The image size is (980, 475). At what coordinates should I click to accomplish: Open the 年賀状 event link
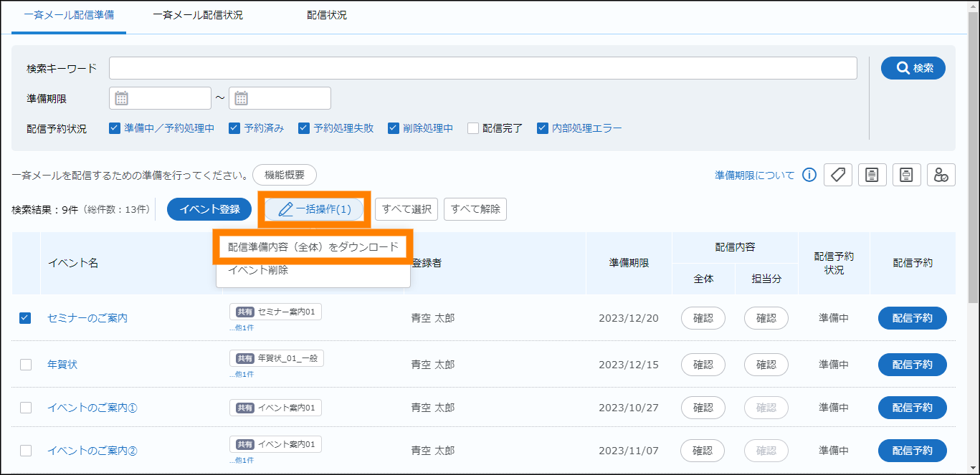pos(62,365)
